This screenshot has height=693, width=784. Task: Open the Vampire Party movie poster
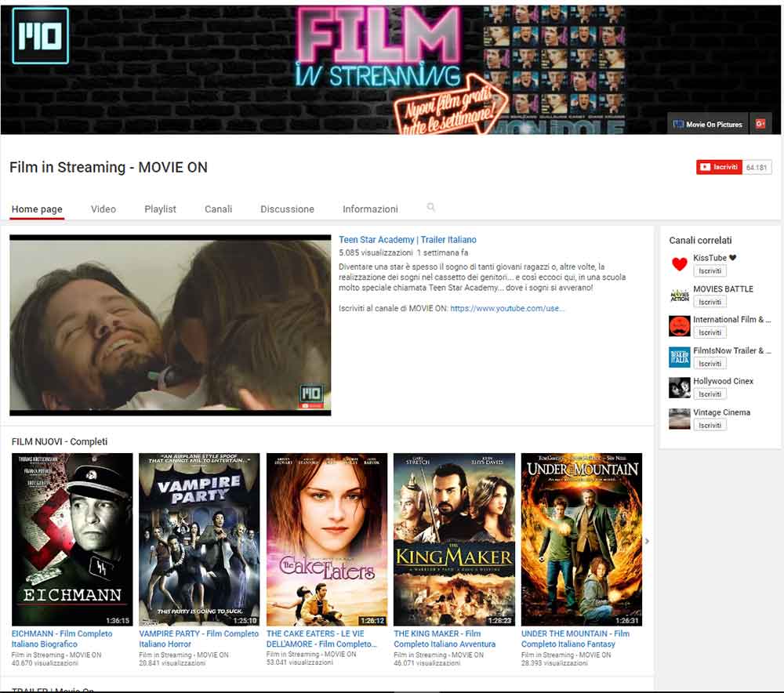[199, 539]
